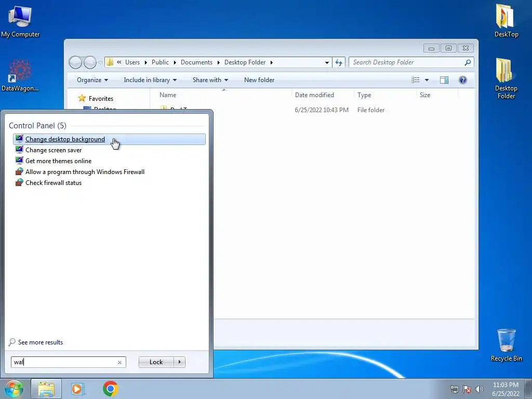Click Show desktop strip at taskbar end
The height and width of the screenshot is (399, 532).
528,389
